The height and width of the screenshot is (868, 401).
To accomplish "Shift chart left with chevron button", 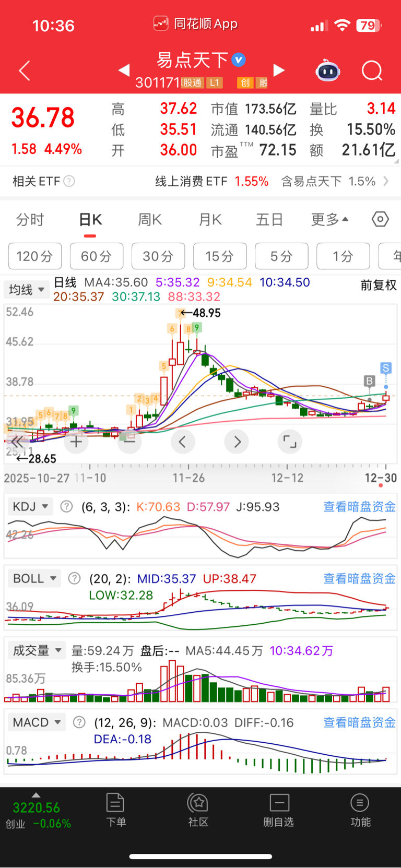I will click(183, 442).
